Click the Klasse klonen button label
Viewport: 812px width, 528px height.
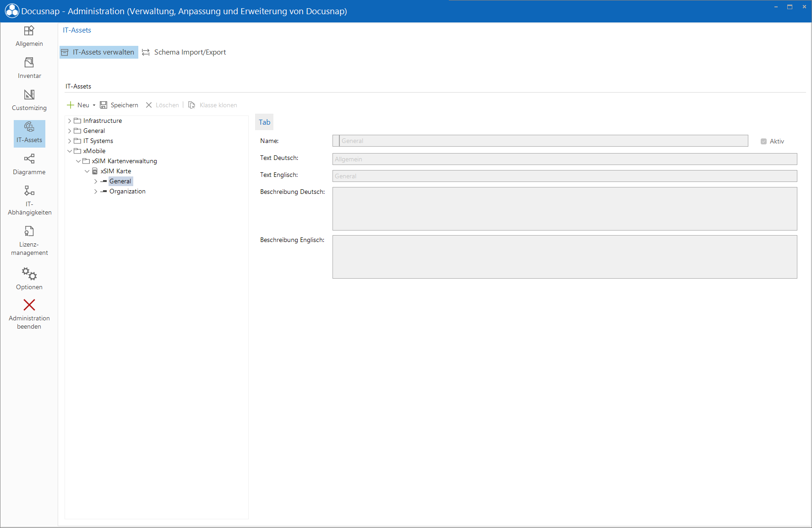pos(218,105)
